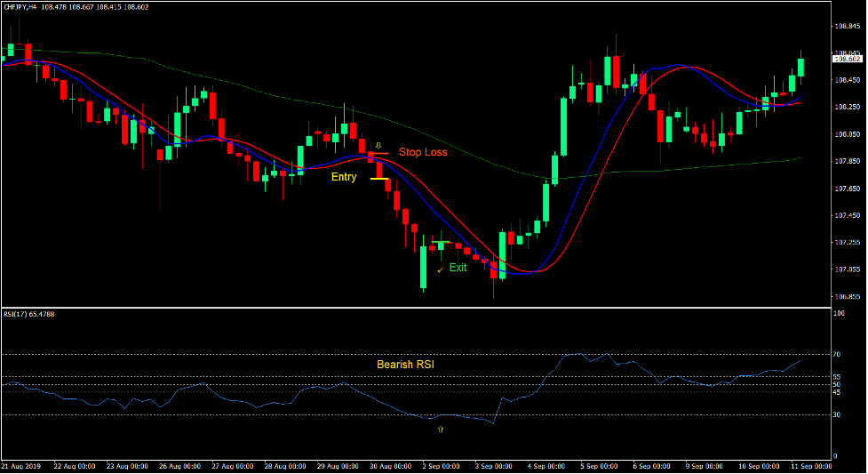
Task: Click the 22 Aug 00:00 date label
Action: 74,466
